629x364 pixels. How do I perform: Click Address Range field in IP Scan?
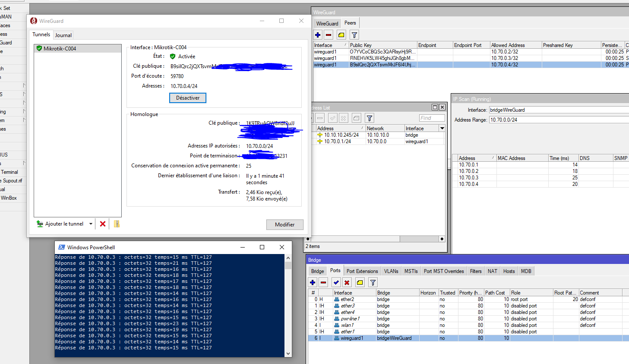[559, 120]
